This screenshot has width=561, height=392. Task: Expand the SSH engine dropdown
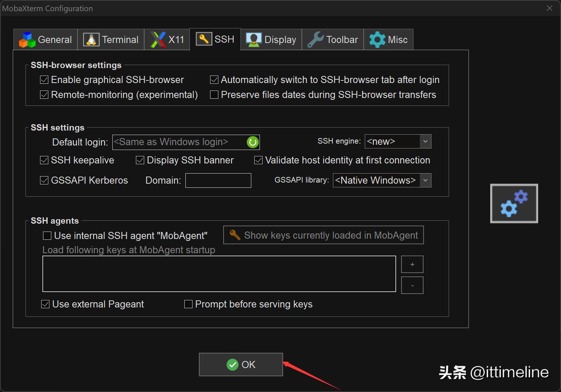[x=425, y=141]
